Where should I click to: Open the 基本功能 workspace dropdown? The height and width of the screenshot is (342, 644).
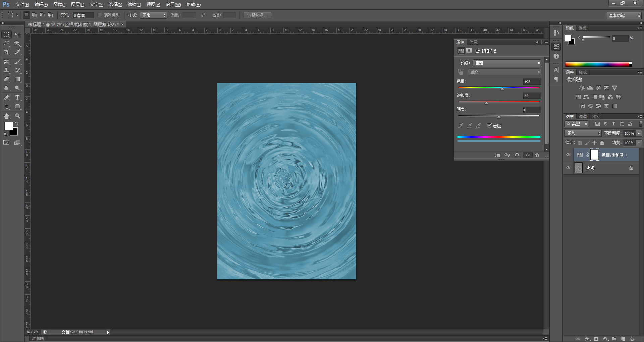[624, 15]
